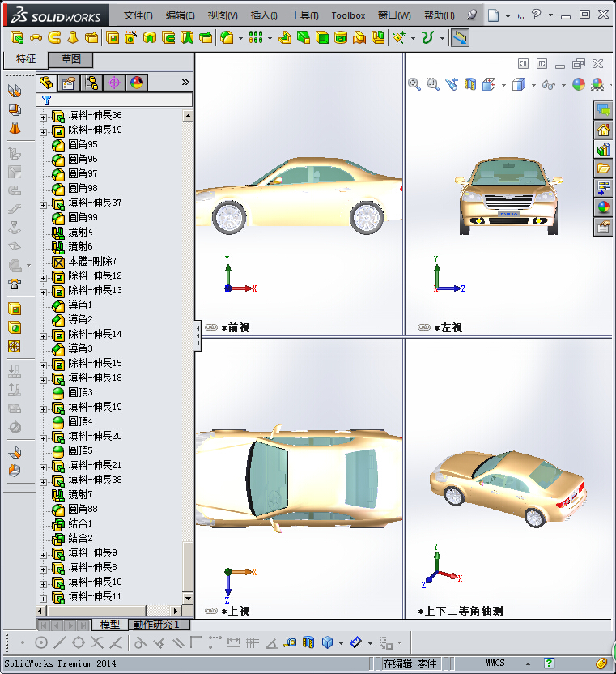Open the PropertyManager tab icon
Viewport: 616px width, 674px height.
point(69,83)
